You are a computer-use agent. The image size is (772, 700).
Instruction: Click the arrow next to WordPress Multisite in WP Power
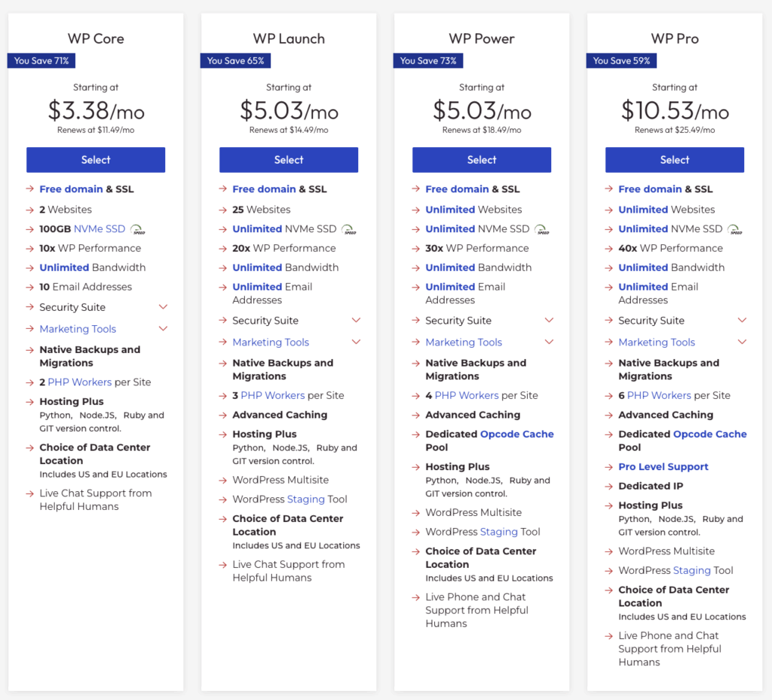pos(416,512)
